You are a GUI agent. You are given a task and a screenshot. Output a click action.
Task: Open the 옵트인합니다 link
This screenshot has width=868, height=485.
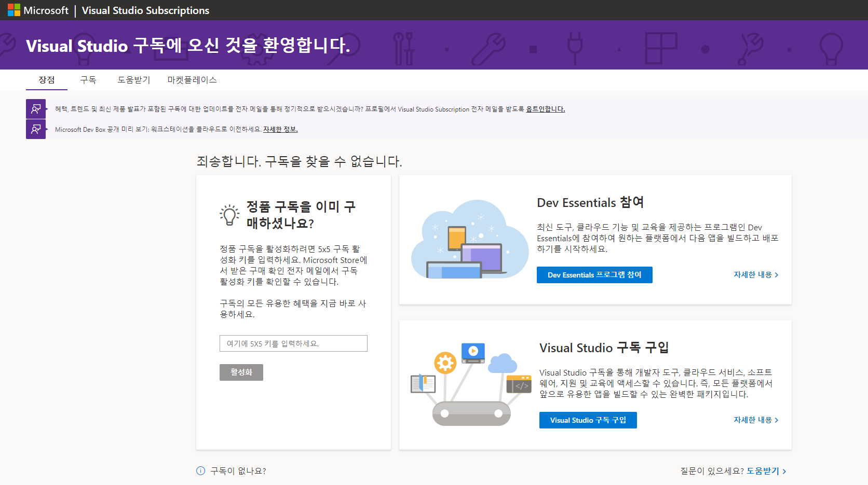point(545,109)
